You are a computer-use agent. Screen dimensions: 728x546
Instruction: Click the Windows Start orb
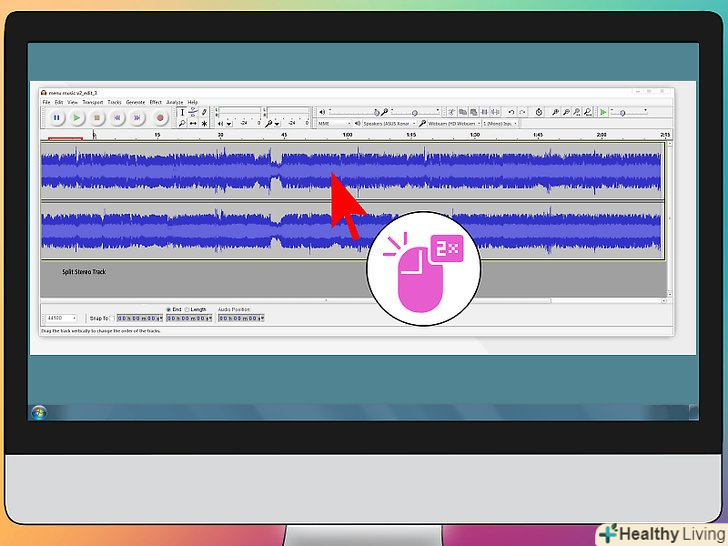point(39,412)
